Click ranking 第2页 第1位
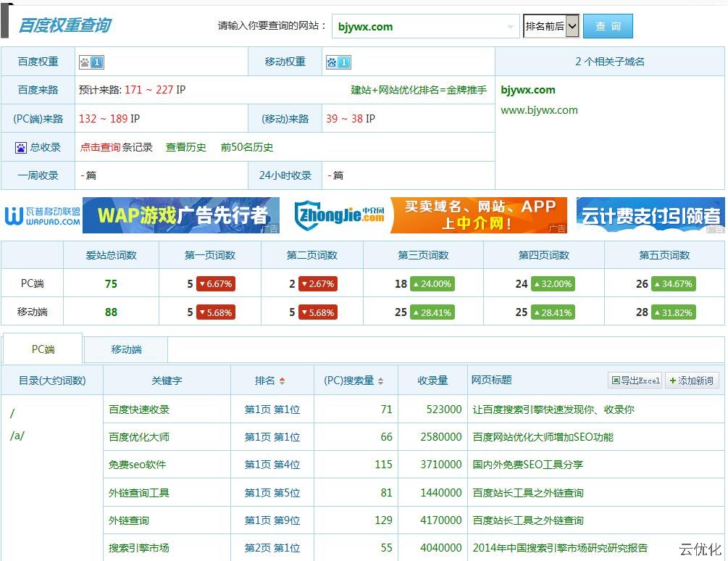 tap(272, 547)
